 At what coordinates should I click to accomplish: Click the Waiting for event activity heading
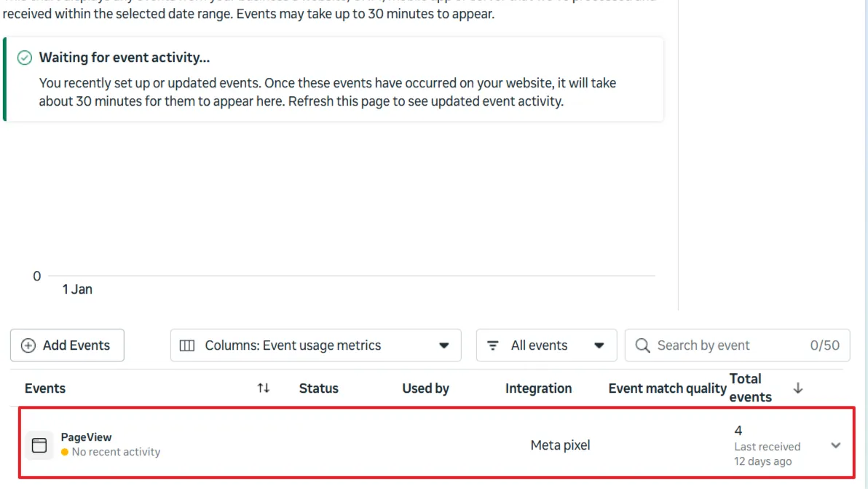(125, 58)
